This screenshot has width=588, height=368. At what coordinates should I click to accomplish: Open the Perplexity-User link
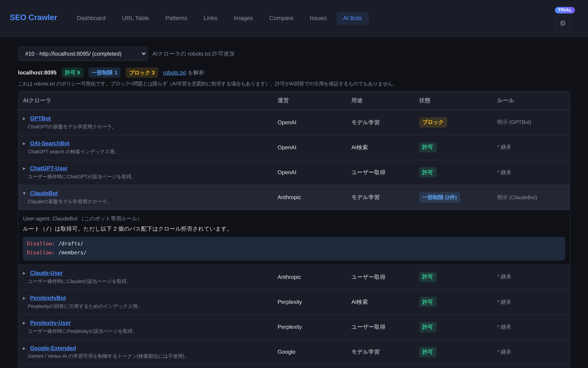pyautogui.click(x=50, y=323)
